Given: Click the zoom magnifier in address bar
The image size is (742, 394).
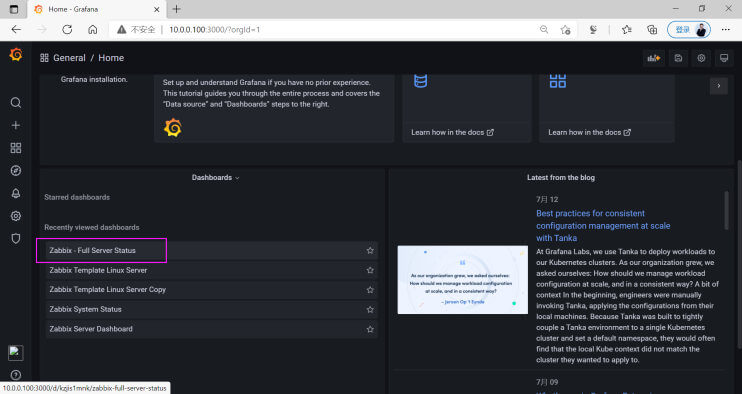Looking at the screenshot, I should [x=544, y=29].
